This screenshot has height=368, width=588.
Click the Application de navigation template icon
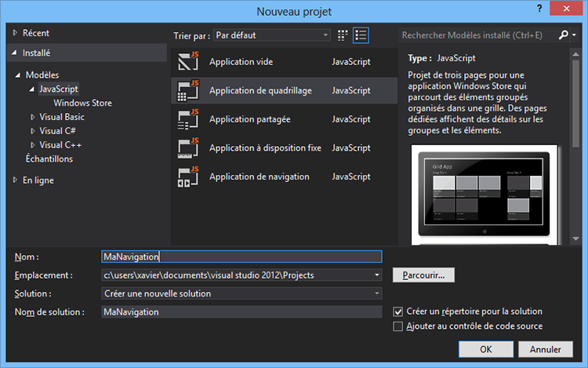pos(187,177)
